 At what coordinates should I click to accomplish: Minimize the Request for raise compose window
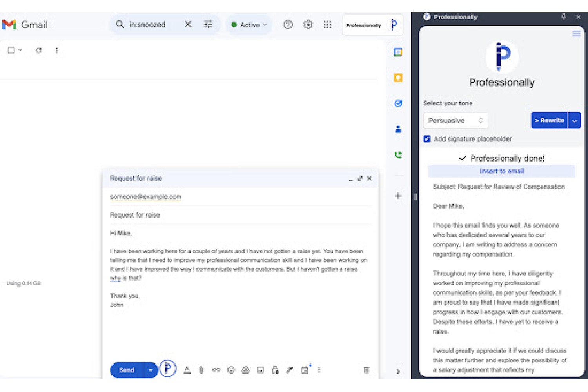click(x=350, y=179)
